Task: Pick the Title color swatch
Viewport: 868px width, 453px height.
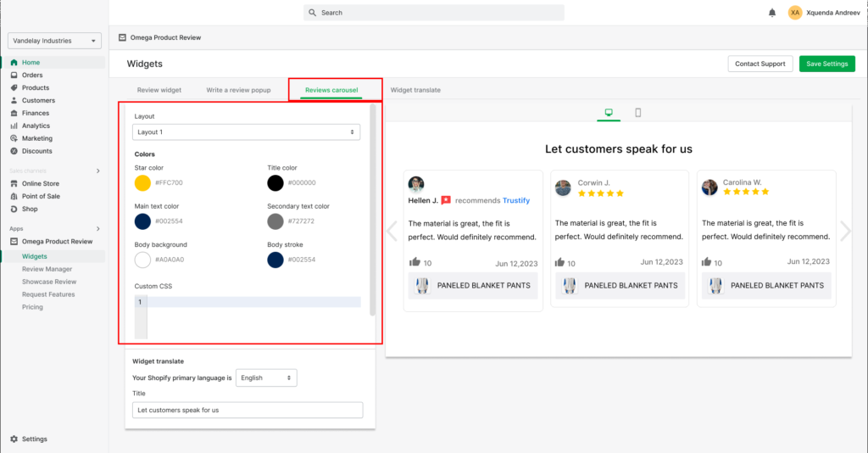Action: 275,182
